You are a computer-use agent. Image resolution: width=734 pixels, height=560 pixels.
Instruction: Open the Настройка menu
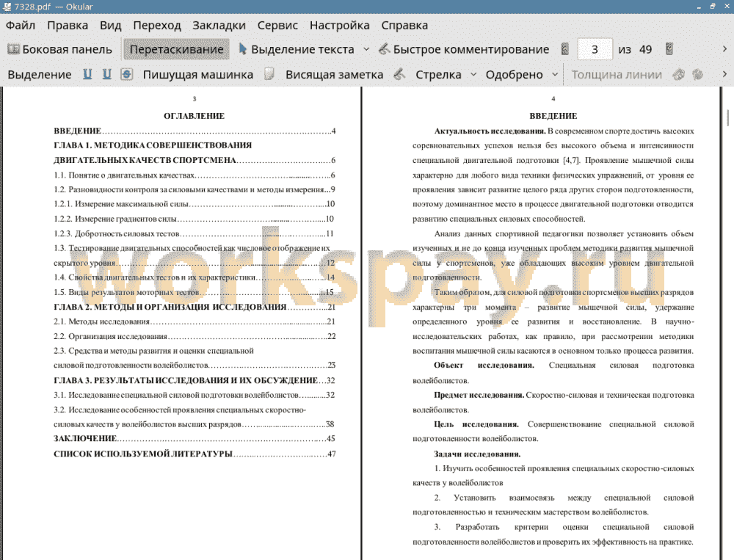(x=339, y=25)
